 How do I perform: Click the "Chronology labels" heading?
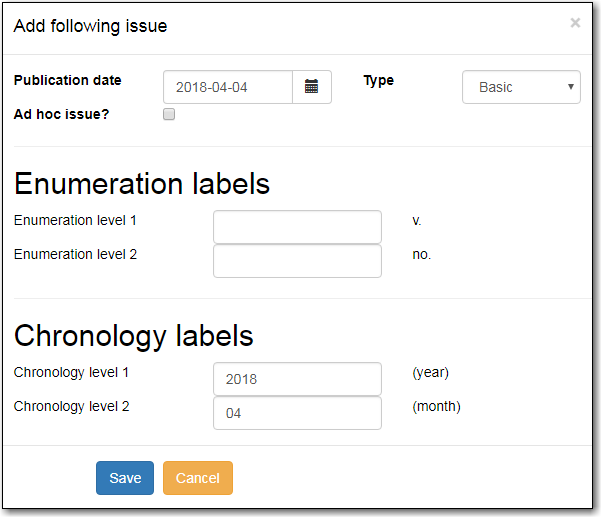coord(134,335)
